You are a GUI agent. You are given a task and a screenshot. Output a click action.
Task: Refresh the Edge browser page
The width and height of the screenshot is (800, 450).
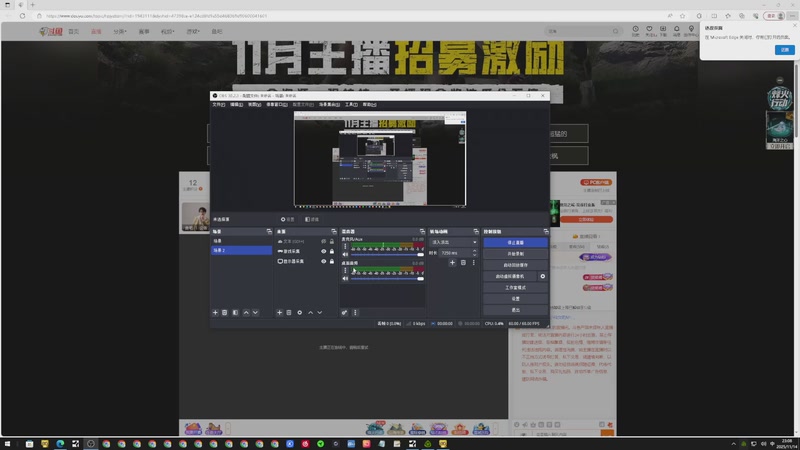22,16
